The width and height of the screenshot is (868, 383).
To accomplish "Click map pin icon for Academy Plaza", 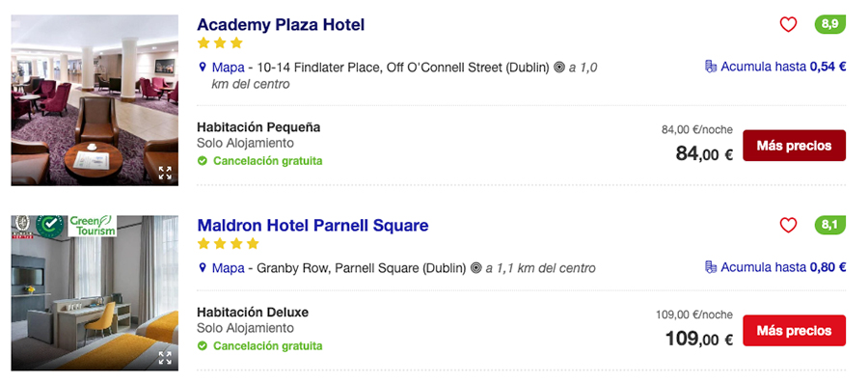I will (203, 68).
